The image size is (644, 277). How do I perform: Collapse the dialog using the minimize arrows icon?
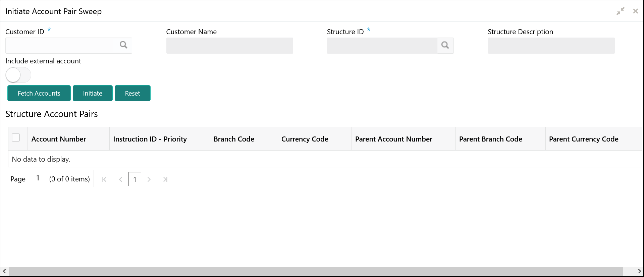(x=621, y=11)
